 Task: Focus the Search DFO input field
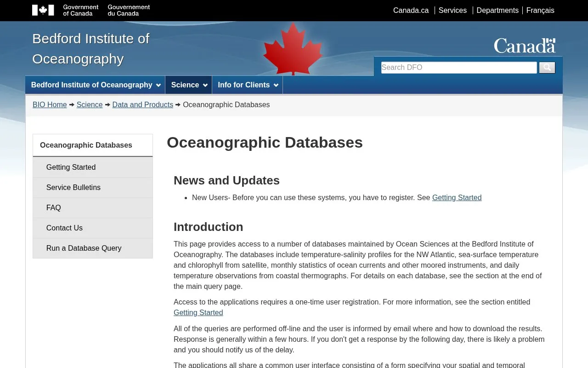coord(459,68)
